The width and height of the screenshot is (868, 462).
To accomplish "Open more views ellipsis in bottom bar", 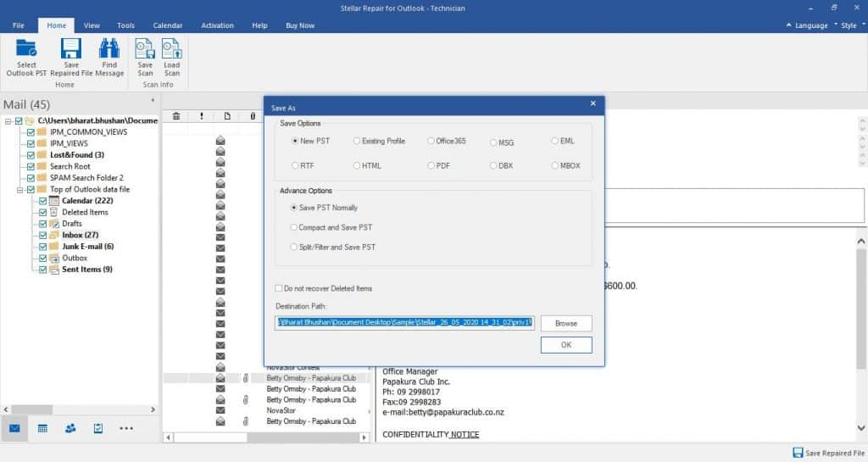I will [126, 428].
